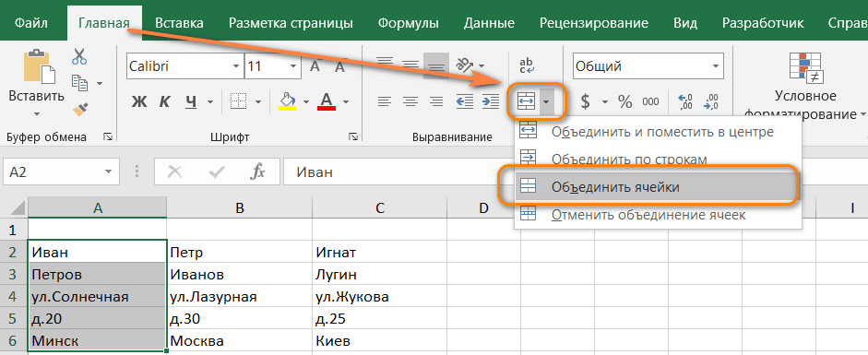868x355 pixels.
Task: Center text horizontally icon
Action: 410,101
